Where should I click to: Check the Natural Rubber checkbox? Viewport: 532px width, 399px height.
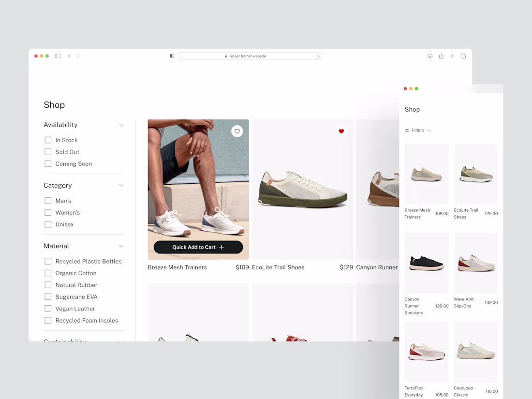[48, 285]
